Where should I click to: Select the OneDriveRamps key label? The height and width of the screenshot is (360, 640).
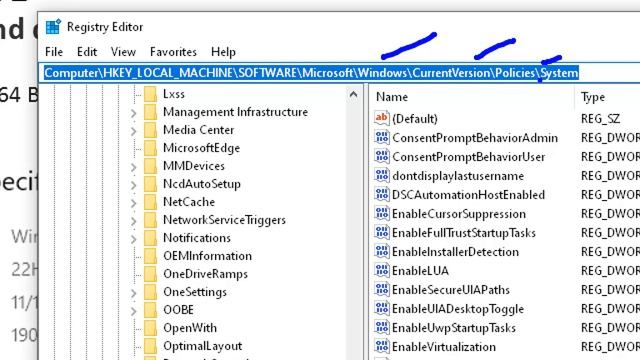pos(205,274)
